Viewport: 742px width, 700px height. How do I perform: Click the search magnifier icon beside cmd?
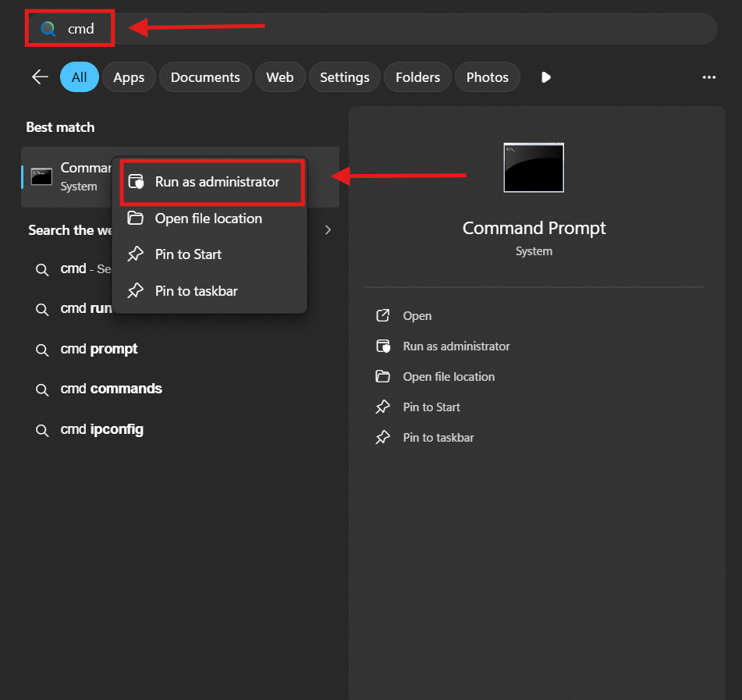click(48, 29)
